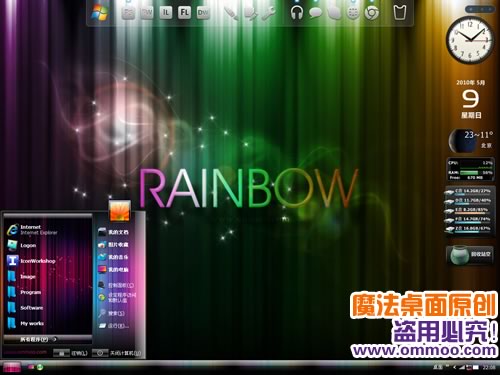The image size is (500, 375).
Task: Click the headphones icon in the dock
Action: [297, 13]
